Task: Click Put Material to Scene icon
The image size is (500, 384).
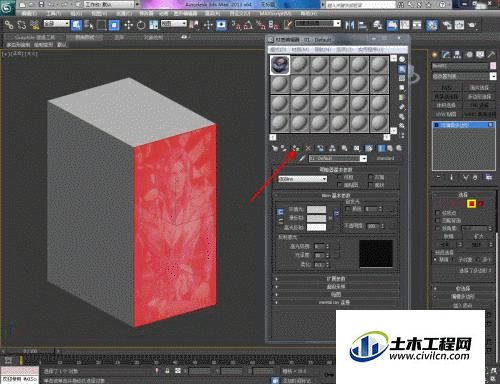Action: tap(284, 148)
